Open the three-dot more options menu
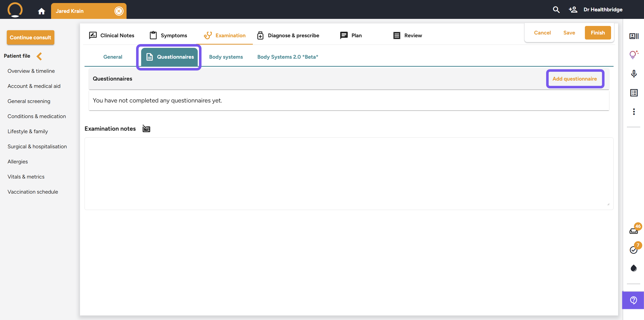The image size is (644, 320). 634,112
